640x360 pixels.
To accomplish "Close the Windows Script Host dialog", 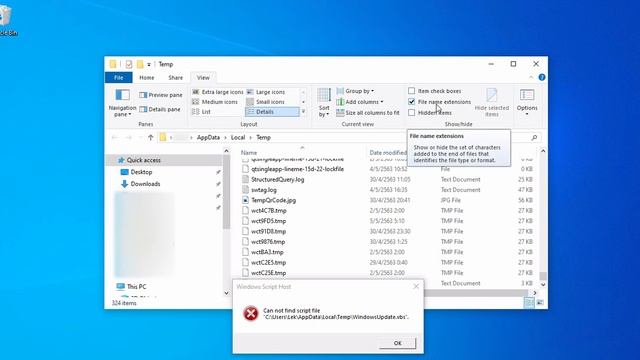I will pos(416,287).
